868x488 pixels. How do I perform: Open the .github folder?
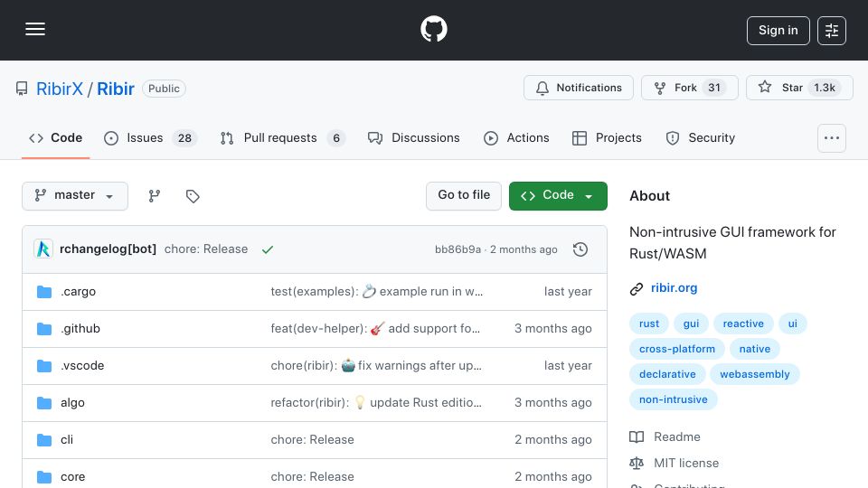(x=80, y=329)
